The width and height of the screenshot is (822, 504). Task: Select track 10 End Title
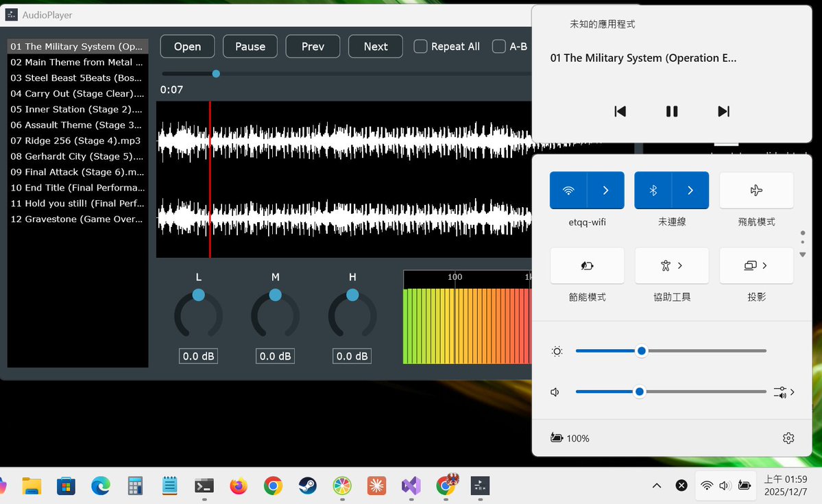pos(77,188)
